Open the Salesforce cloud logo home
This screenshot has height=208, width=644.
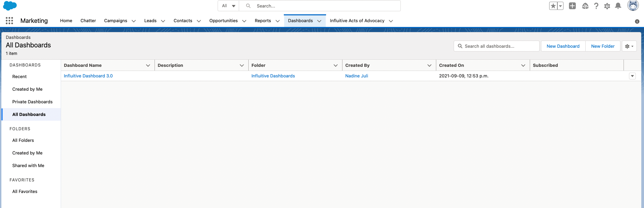tap(10, 6)
